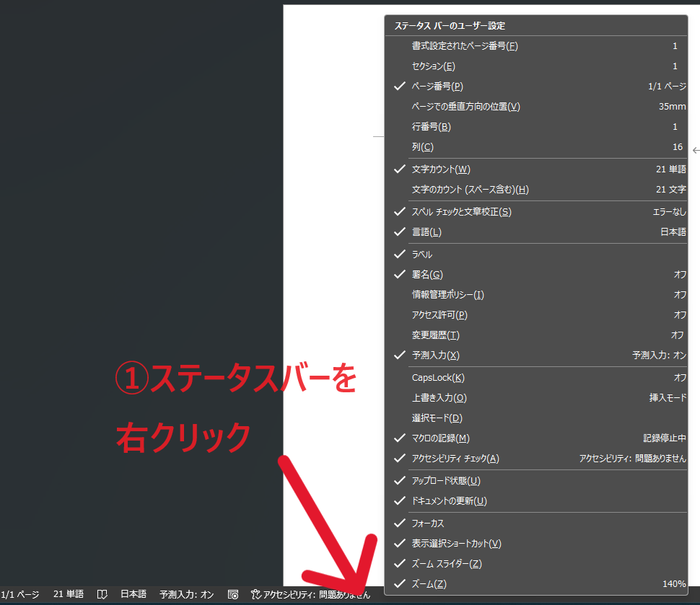Select 情報管理ポリシー(I) in the menu
The width and height of the screenshot is (700, 605).
point(535,294)
